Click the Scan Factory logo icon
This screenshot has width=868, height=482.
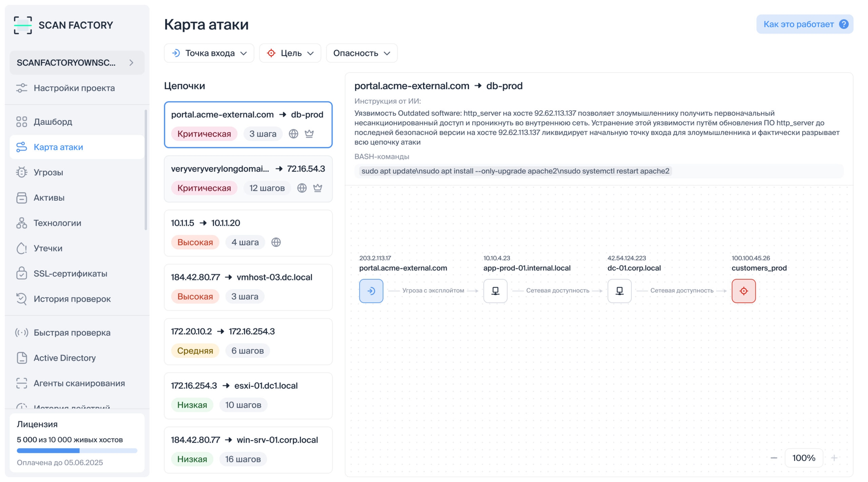(23, 25)
